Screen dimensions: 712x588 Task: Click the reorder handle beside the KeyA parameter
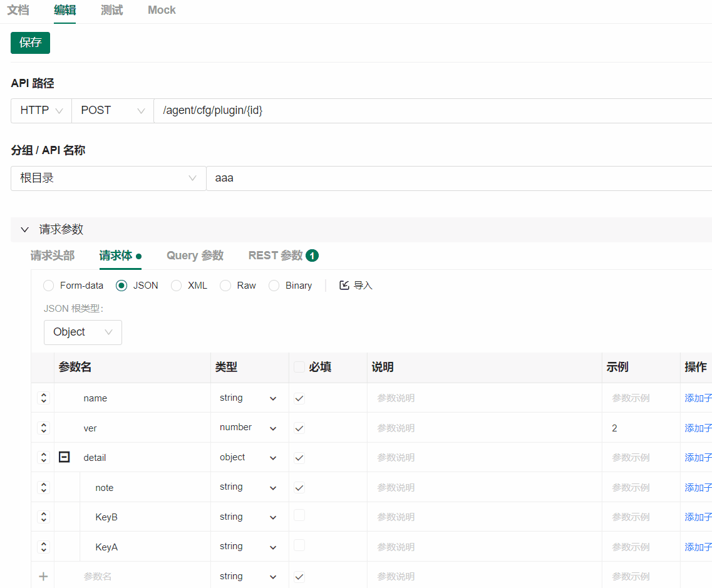coord(43,546)
